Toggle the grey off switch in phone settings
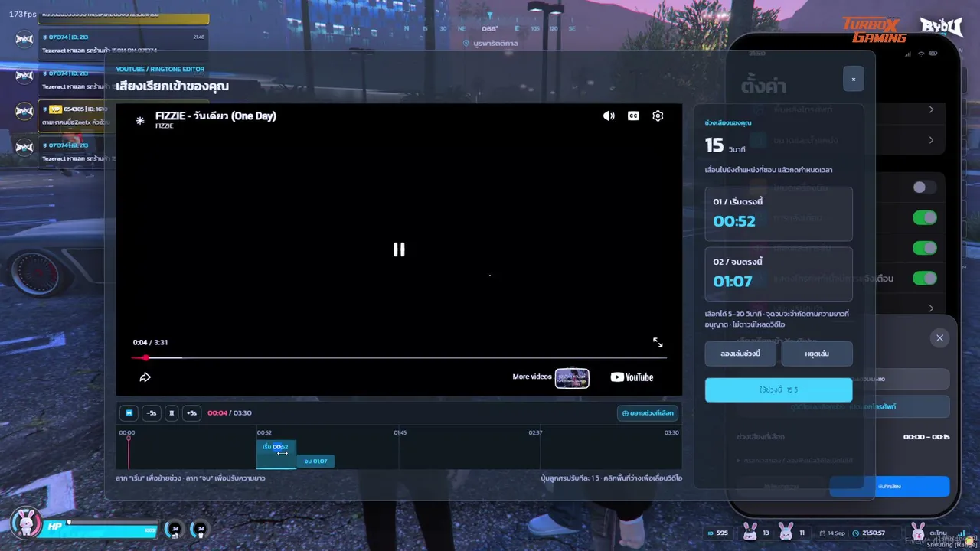980x551 pixels. [x=925, y=187]
